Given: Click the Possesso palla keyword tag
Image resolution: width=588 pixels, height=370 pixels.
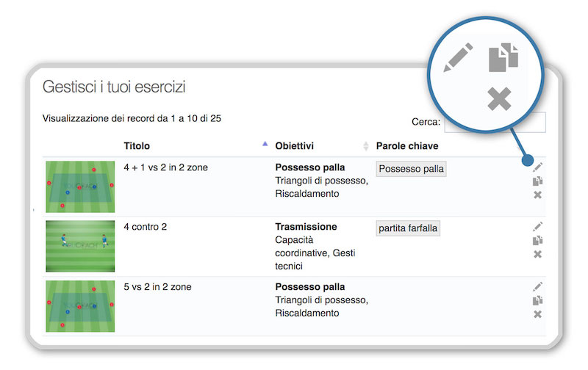Looking at the screenshot, I should pos(412,169).
